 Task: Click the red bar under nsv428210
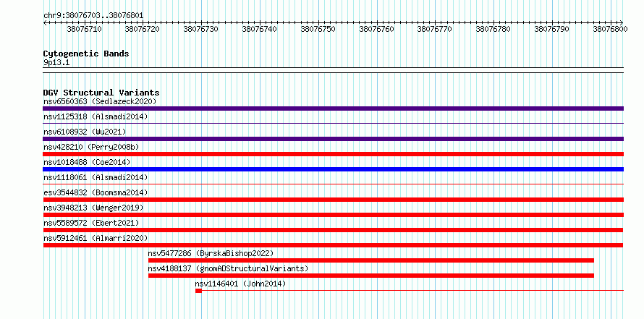click(x=333, y=154)
